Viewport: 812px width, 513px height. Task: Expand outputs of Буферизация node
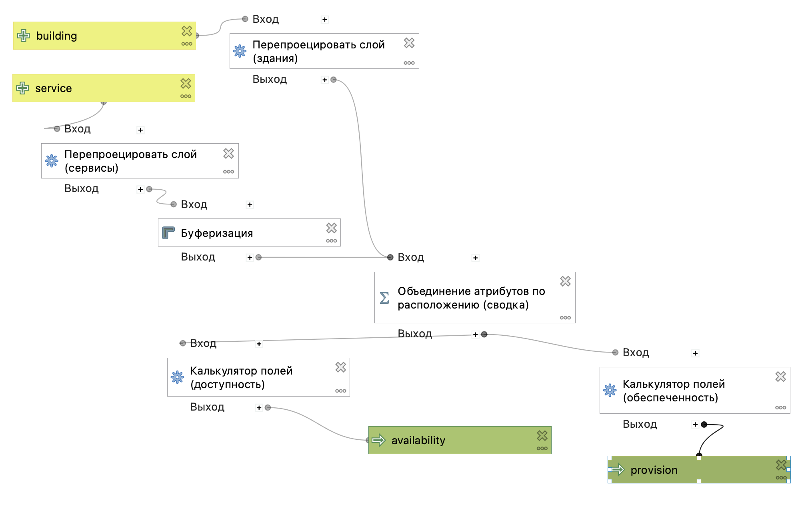pos(250,258)
